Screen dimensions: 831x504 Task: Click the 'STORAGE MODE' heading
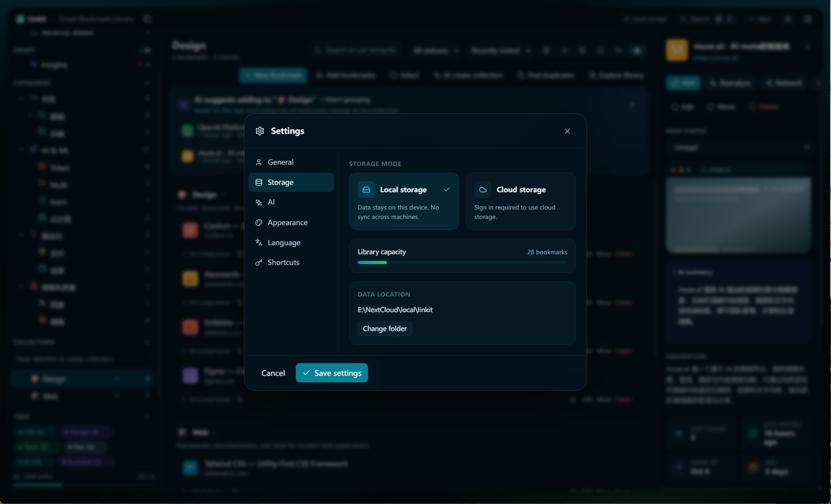[x=375, y=164]
